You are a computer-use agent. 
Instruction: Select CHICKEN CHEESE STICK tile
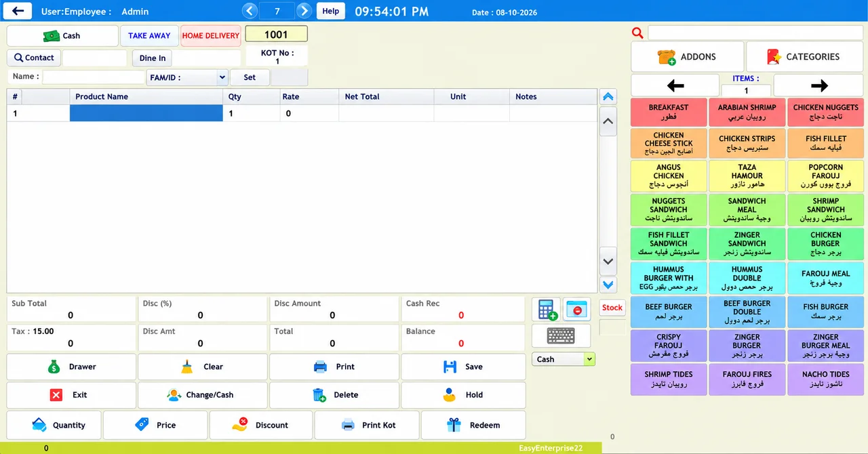pyautogui.click(x=669, y=143)
